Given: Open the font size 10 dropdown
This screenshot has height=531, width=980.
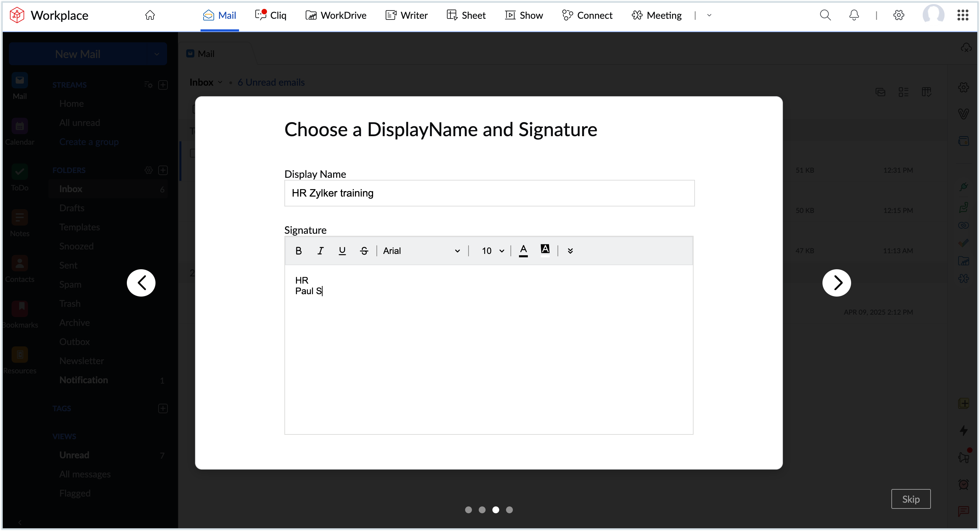Looking at the screenshot, I should point(492,250).
